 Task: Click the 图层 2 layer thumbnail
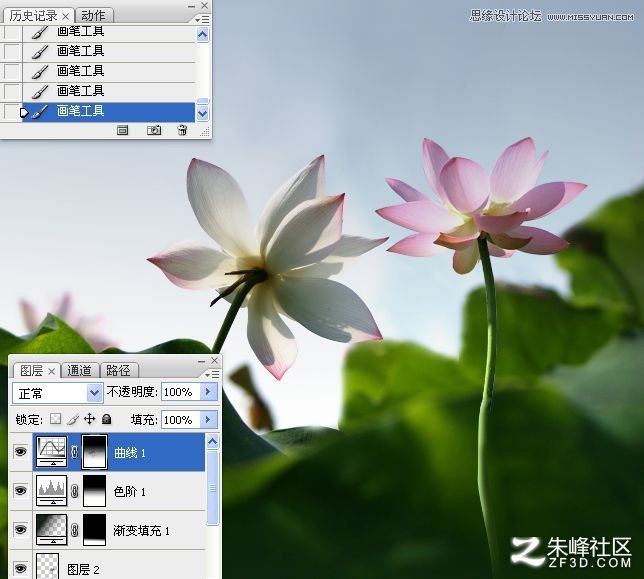(48, 566)
